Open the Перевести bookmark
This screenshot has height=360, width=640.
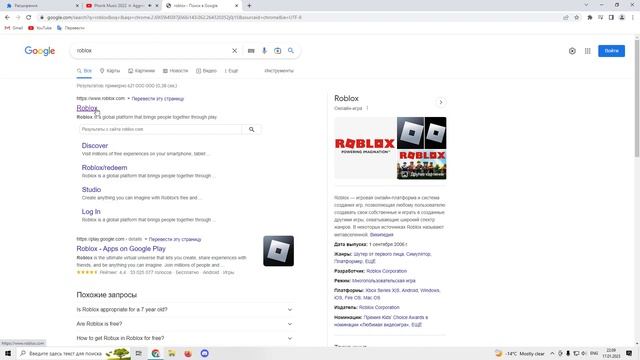71,28
